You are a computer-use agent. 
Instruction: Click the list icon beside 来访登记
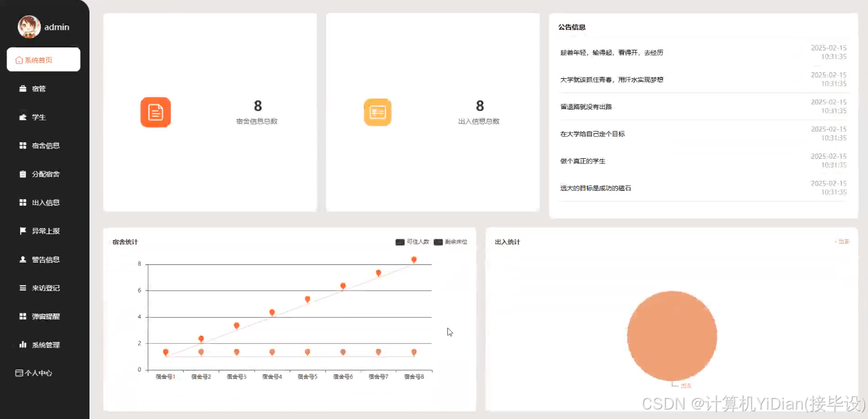(x=23, y=288)
